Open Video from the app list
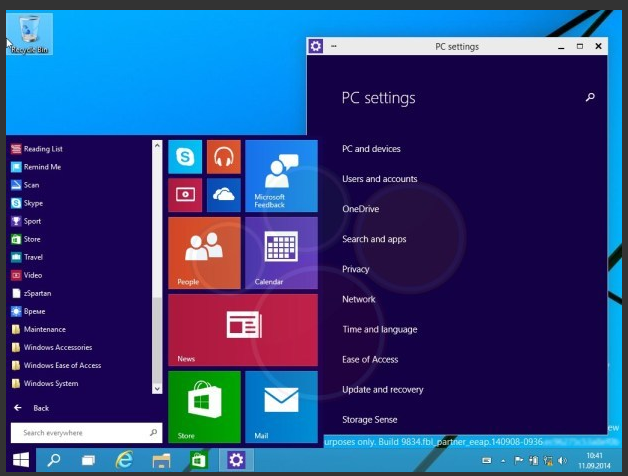Screen dimensions: 628x476 coord(26,275)
